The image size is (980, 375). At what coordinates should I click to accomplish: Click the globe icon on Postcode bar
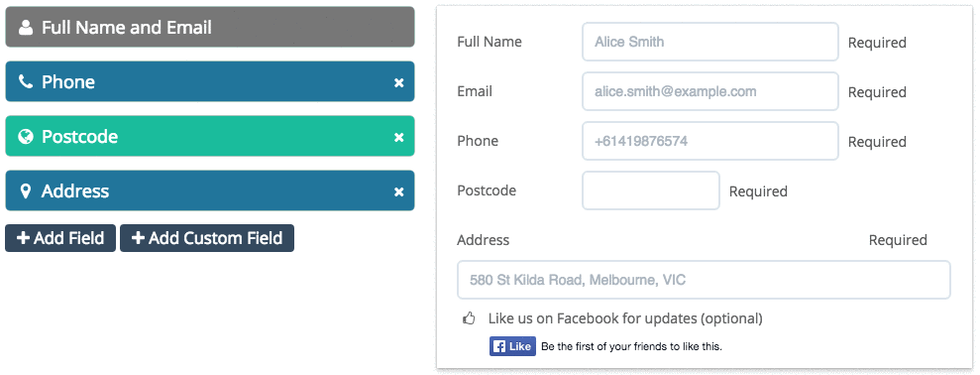[26, 136]
